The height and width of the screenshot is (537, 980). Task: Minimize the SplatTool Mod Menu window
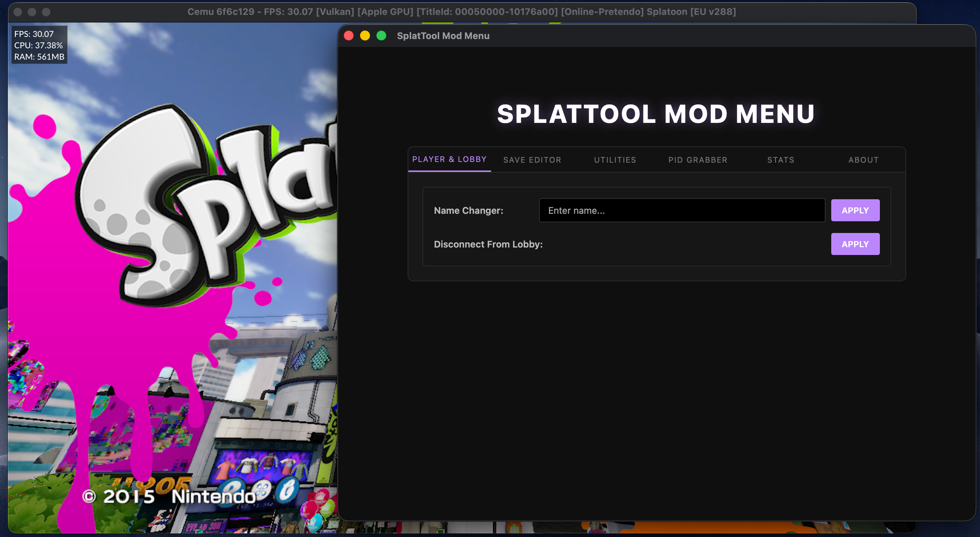point(365,36)
